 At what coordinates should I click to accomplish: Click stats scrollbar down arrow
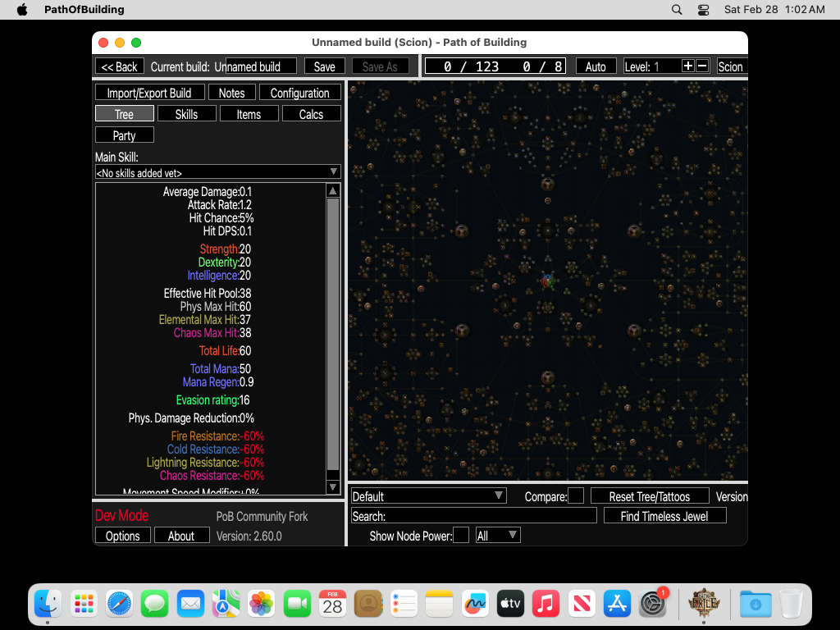(x=333, y=487)
